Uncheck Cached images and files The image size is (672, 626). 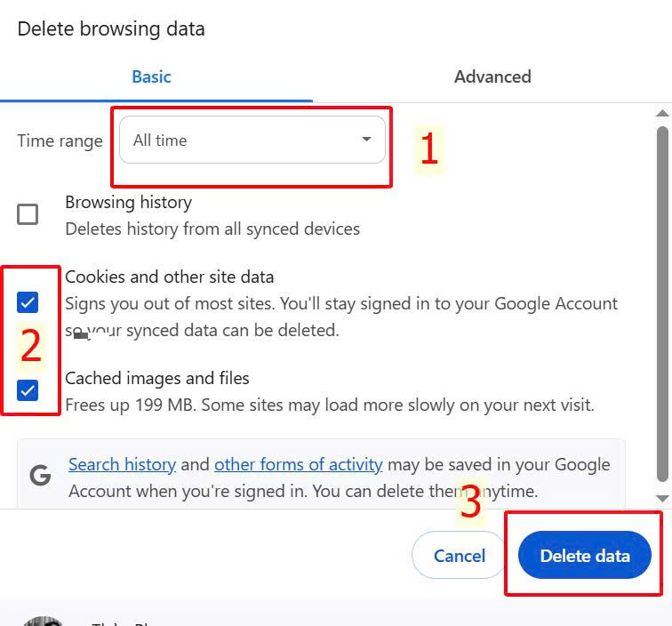click(28, 389)
